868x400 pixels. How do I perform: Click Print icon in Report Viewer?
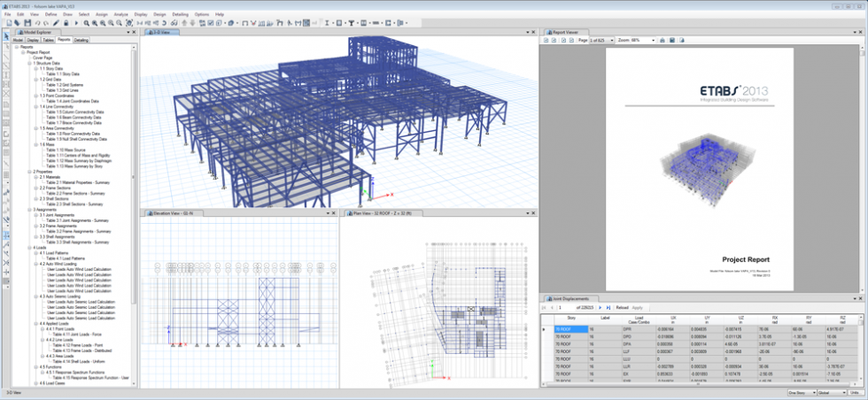(x=663, y=41)
